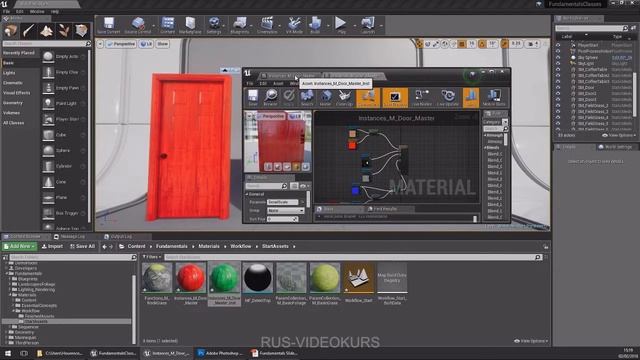
Task: Open the Lit view mode dropdown
Action: point(146,44)
